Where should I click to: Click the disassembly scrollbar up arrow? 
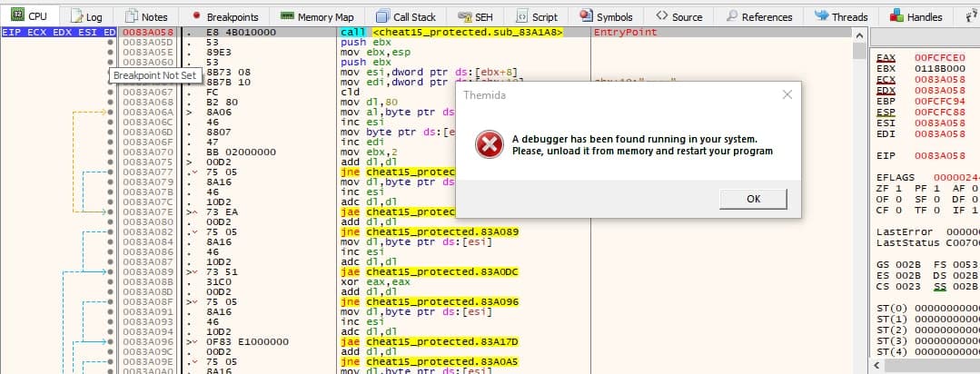coord(860,34)
